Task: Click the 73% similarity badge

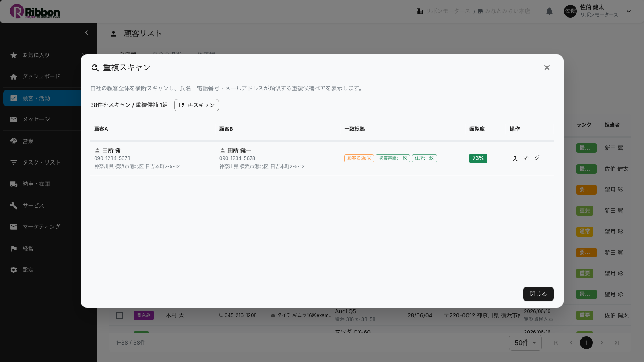Action: pyautogui.click(x=478, y=158)
